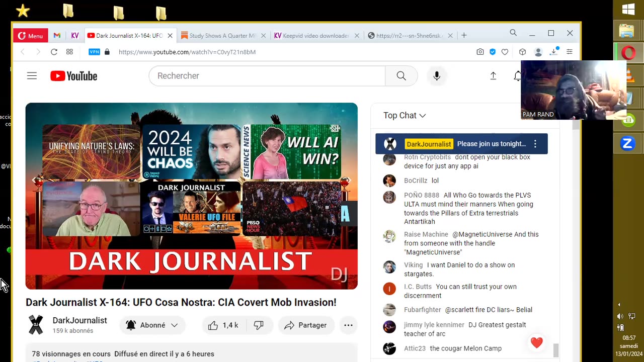644x362 pixels.
Task: Open the battery power tray icon
Action: coord(620,327)
